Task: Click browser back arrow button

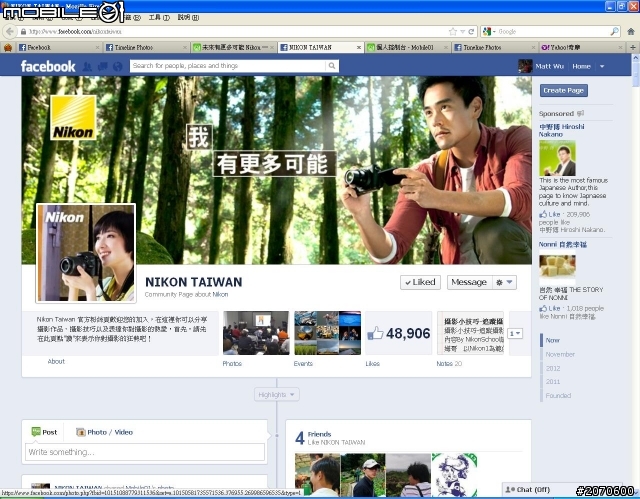Action: pyautogui.click(x=10, y=31)
